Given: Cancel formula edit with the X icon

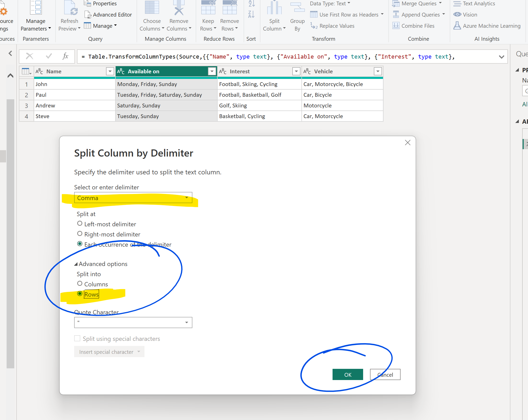Looking at the screenshot, I should coord(30,56).
